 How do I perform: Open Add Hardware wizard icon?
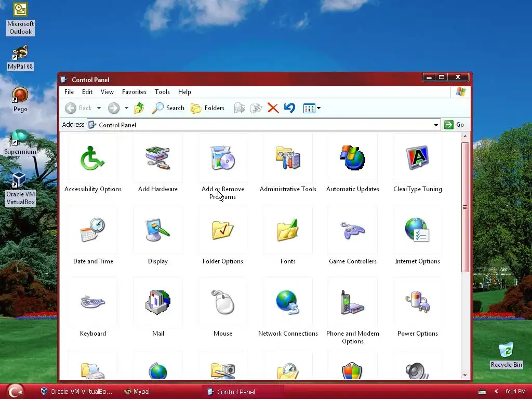(x=158, y=158)
